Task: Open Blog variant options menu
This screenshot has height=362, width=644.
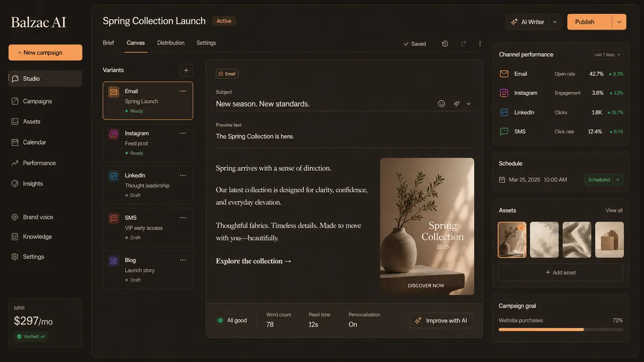Action: 183,260
